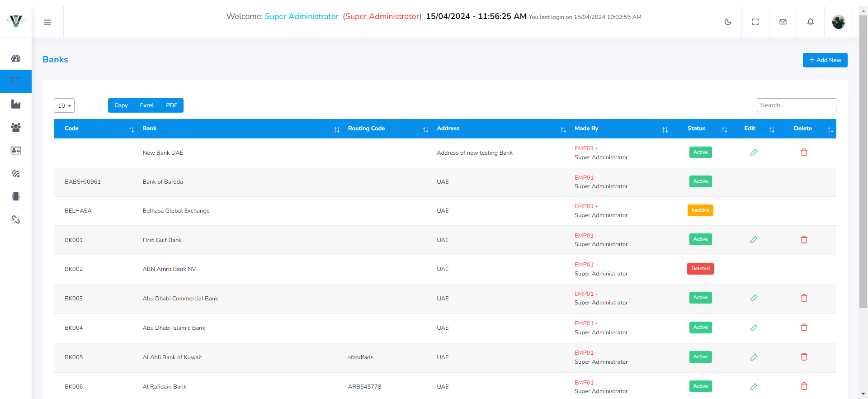Export table to PDF
This screenshot has width=868, height=399.
coord(172,105)
